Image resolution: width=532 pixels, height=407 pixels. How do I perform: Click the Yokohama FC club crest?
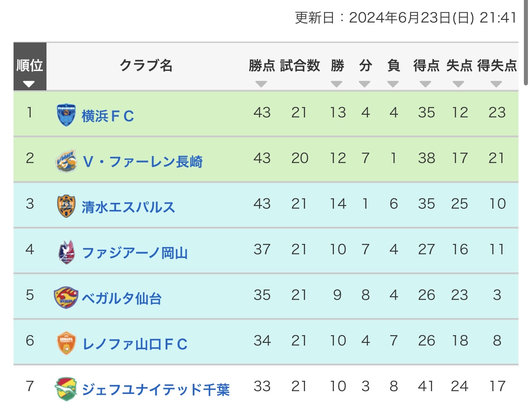(66, 115)
